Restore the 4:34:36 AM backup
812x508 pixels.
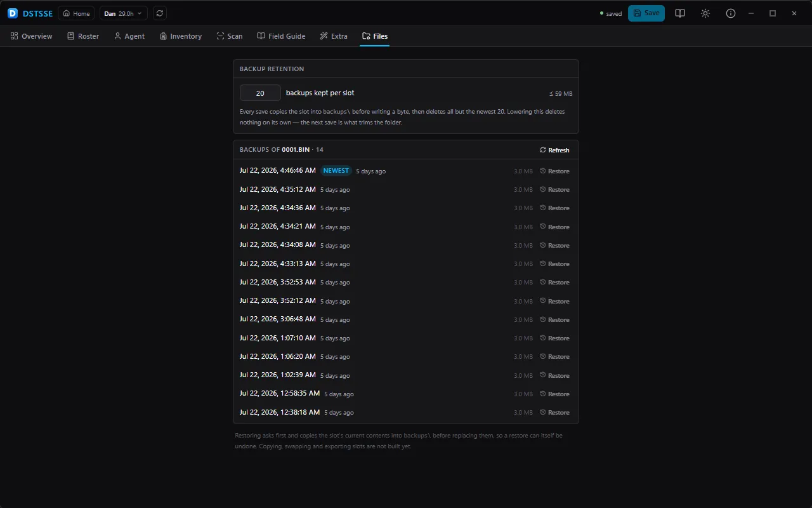[554, 208]
